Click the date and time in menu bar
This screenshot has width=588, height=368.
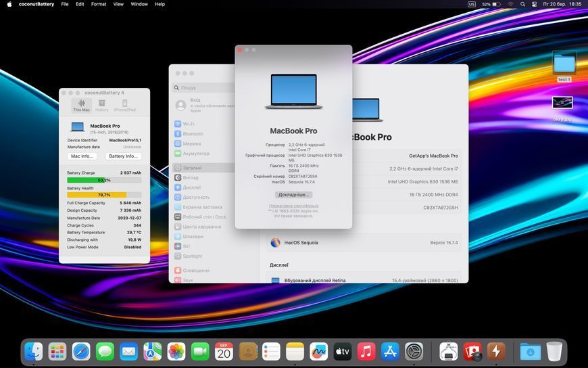[x=562, y=4]
